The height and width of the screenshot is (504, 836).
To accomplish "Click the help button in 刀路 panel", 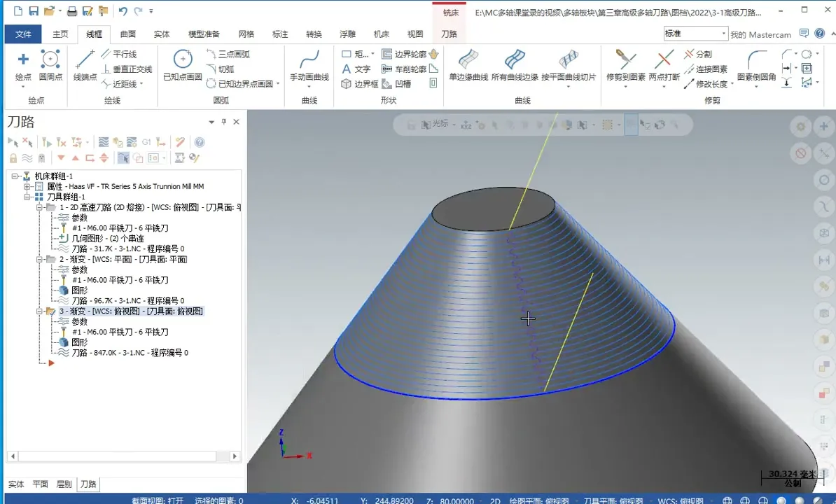I will (198, 142).
